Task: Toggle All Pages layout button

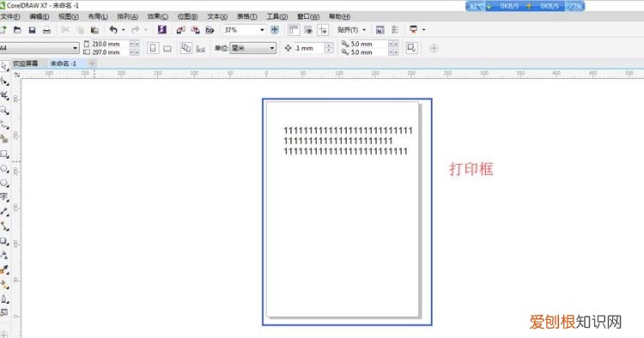Action: [185, 48]
